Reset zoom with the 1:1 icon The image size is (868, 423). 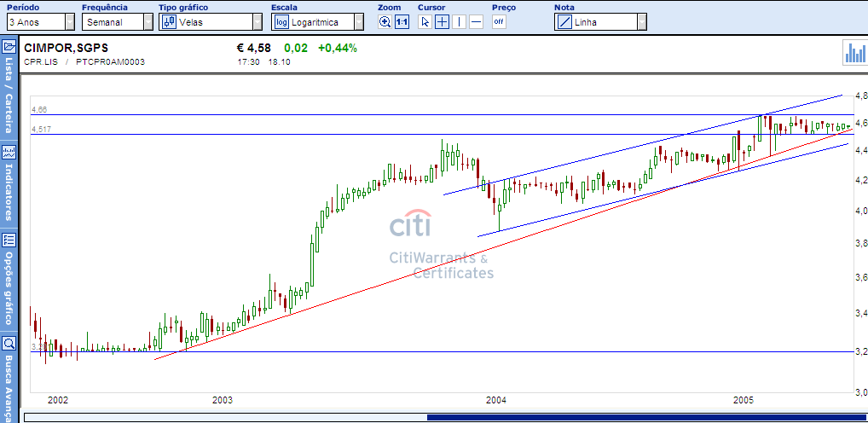point(402,22)
